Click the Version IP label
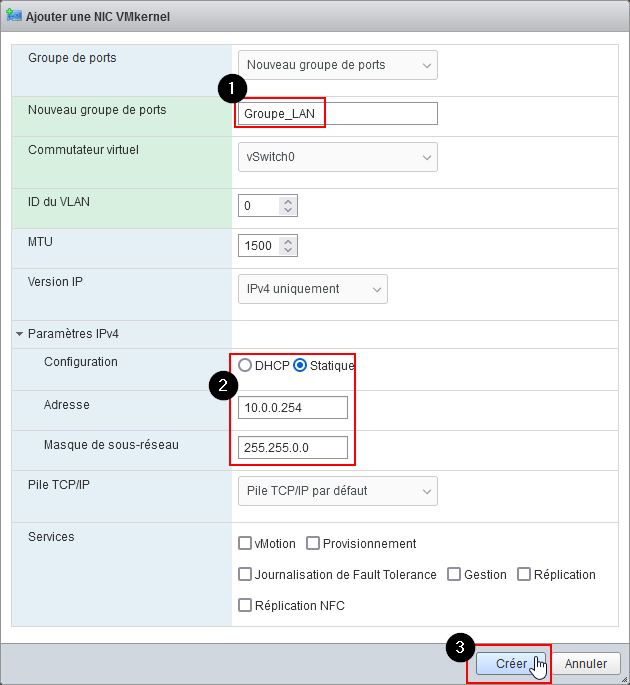The height and width of the screenshot is (685, 630). point(55,282)
